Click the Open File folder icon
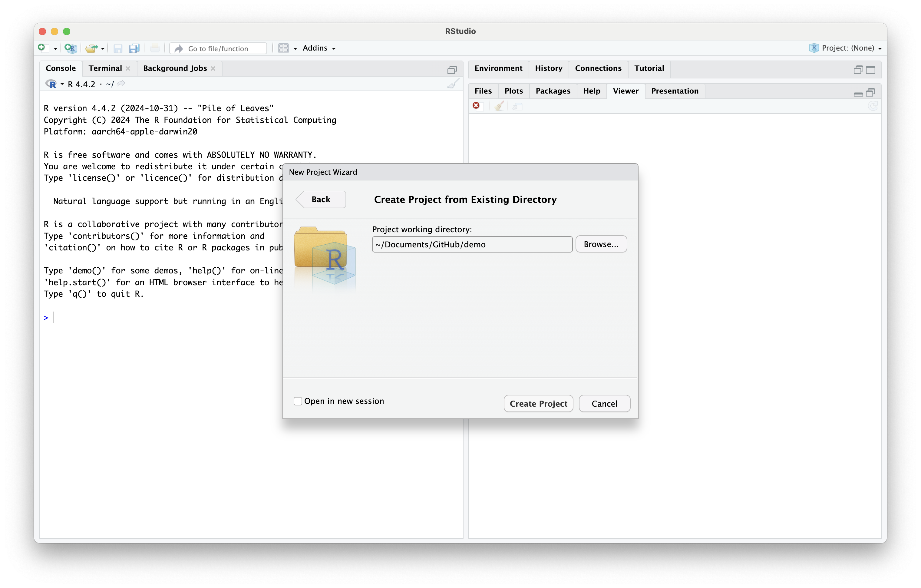 91,48
